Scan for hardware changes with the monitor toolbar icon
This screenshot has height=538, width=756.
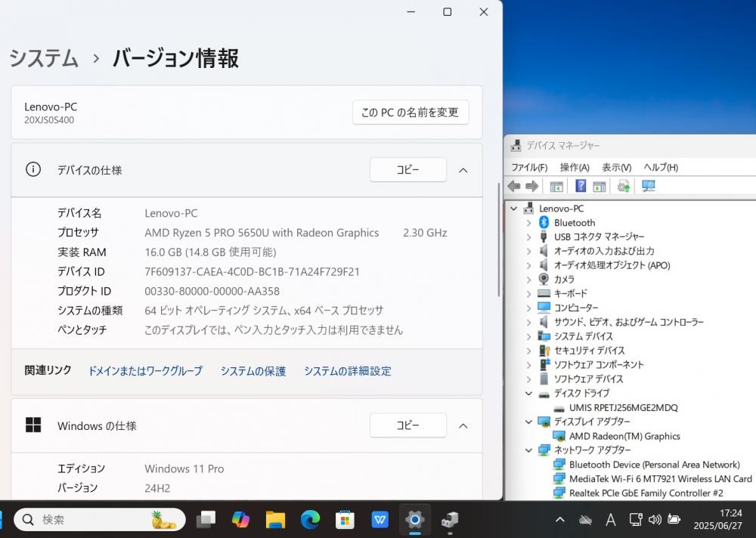(649, 186)
